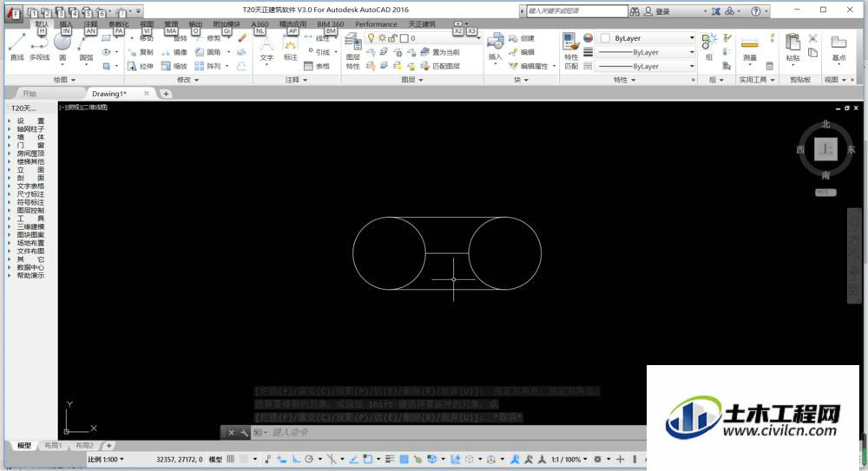Click the binoculars search icon
868x471 pixels.
(x=635, y=11)
